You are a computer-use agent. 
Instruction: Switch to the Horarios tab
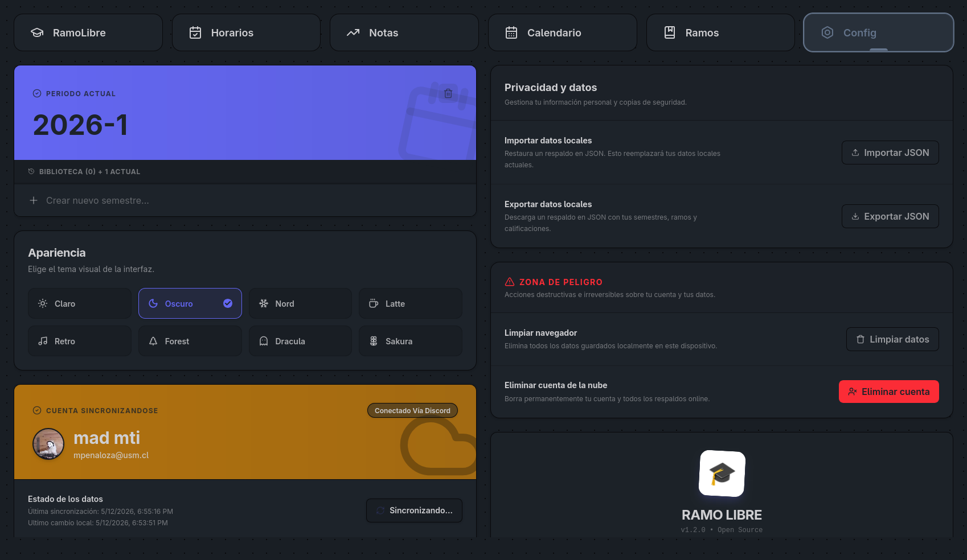click(246, 32)
